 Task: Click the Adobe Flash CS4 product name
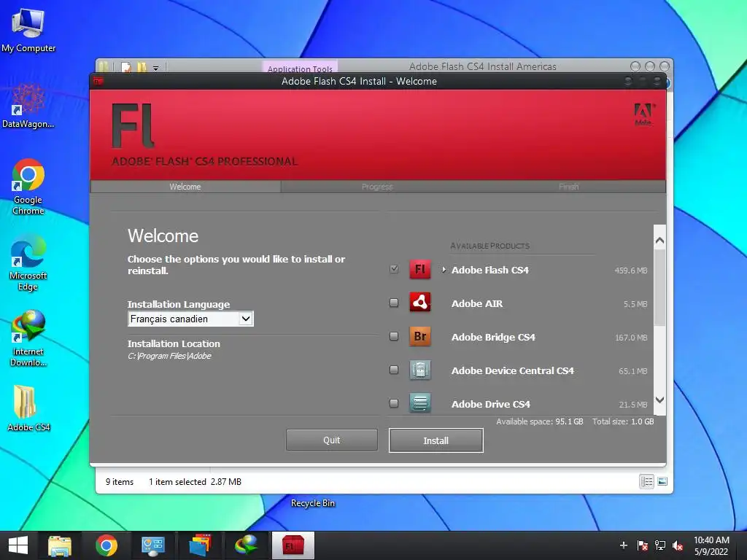[x=489, y=270]
